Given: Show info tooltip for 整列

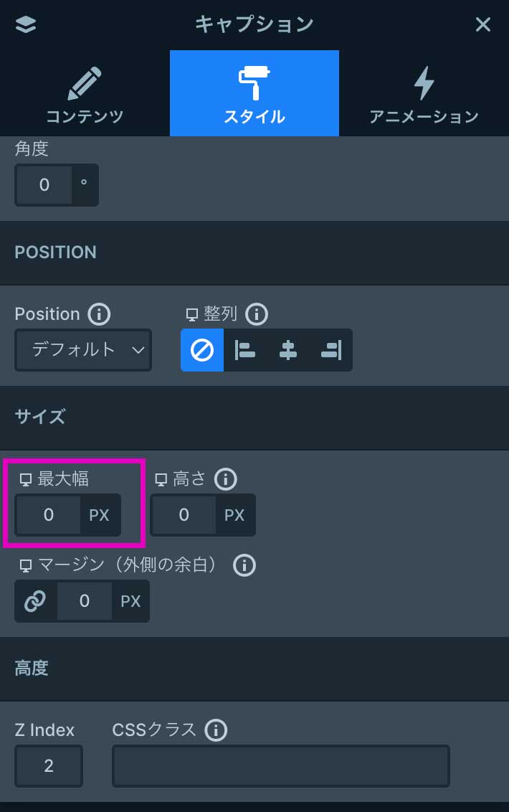Looking at the screenshot, I should [256, 314].
